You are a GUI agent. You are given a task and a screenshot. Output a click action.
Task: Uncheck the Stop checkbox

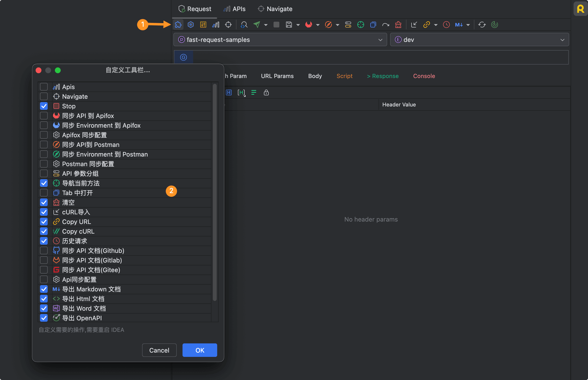44,106
